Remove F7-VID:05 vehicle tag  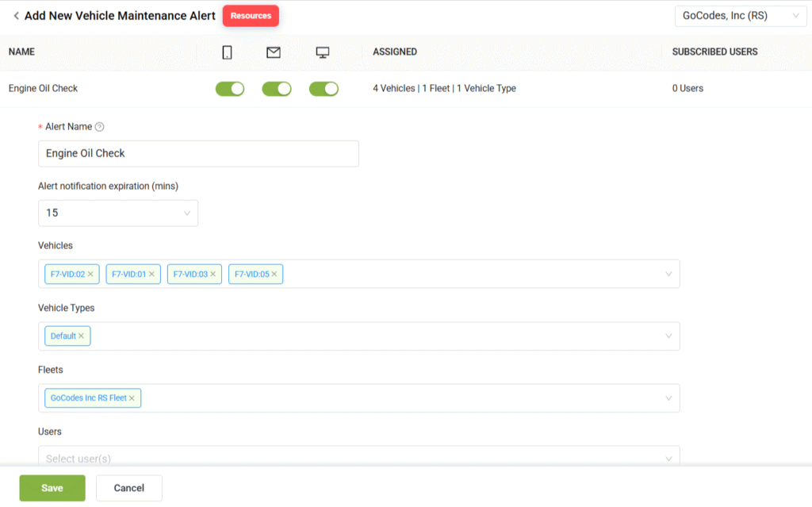[274, 275]
